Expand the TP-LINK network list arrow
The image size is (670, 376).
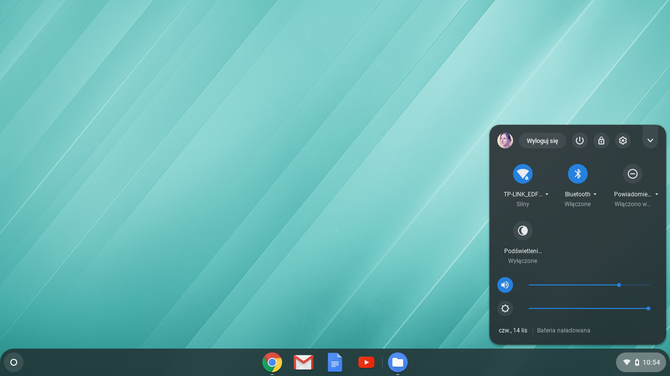coord(547,194)
